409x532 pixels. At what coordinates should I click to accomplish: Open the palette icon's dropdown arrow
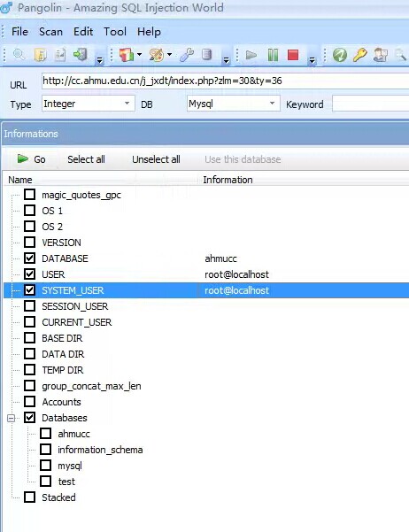pyautogui.click(x=169, y=54)
